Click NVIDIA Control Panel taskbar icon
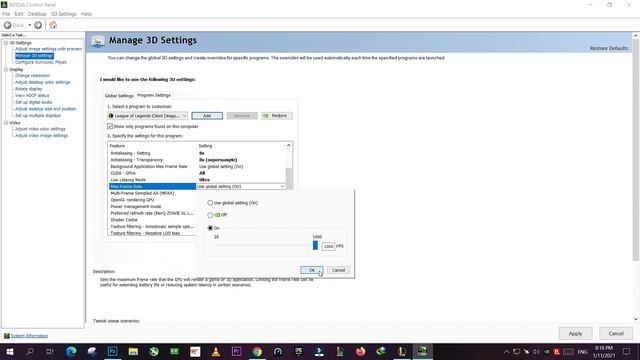This screenshot has height=360, width=640. click(x=422, y=351)
